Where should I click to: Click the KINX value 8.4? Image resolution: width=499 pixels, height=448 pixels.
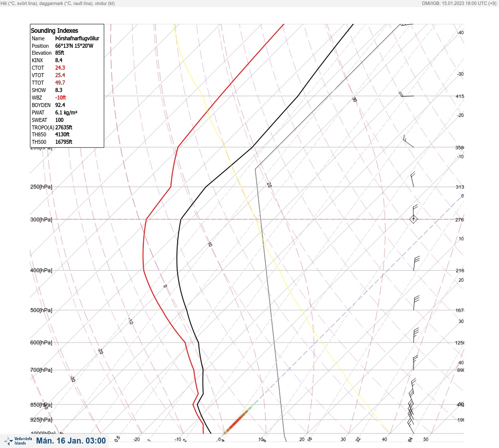(x=59, y=60)
